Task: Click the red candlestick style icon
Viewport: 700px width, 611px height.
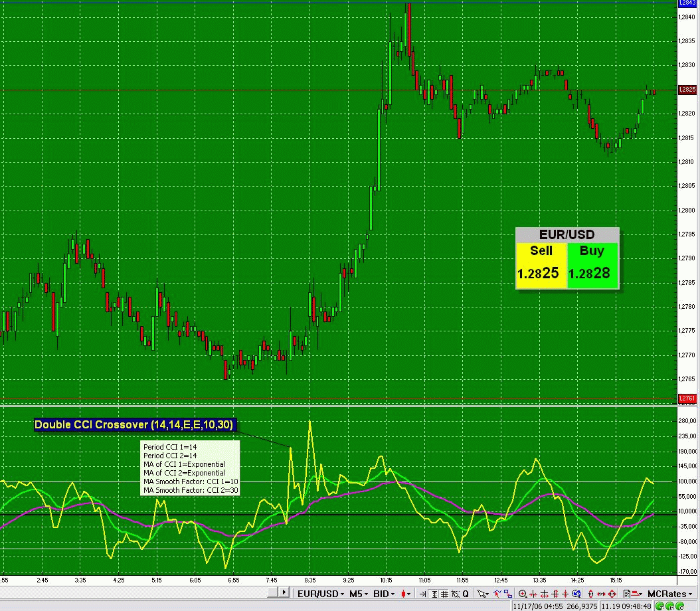Action: [403, 594]
